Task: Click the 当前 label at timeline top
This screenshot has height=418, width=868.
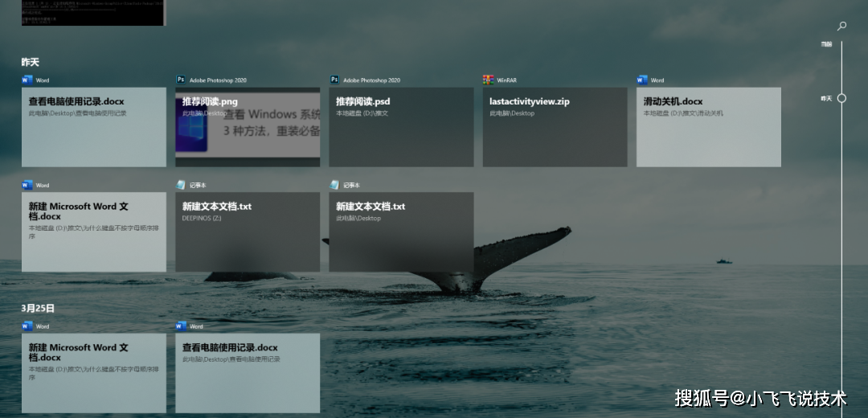Action: pyautogui.click(x=826, y=44)
